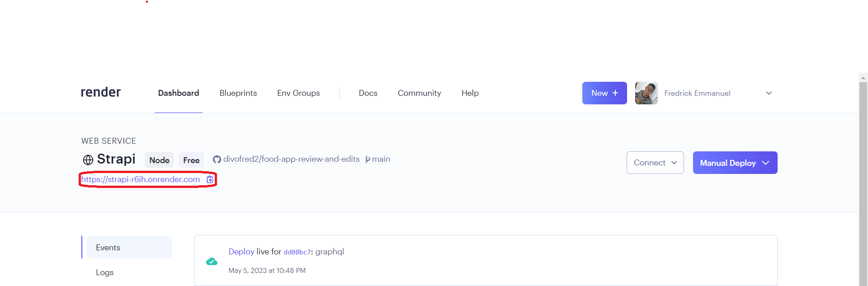Copy the service URL with the clipboard icon
Viewport: 868px width, 286px height.
tap(210, 179)
